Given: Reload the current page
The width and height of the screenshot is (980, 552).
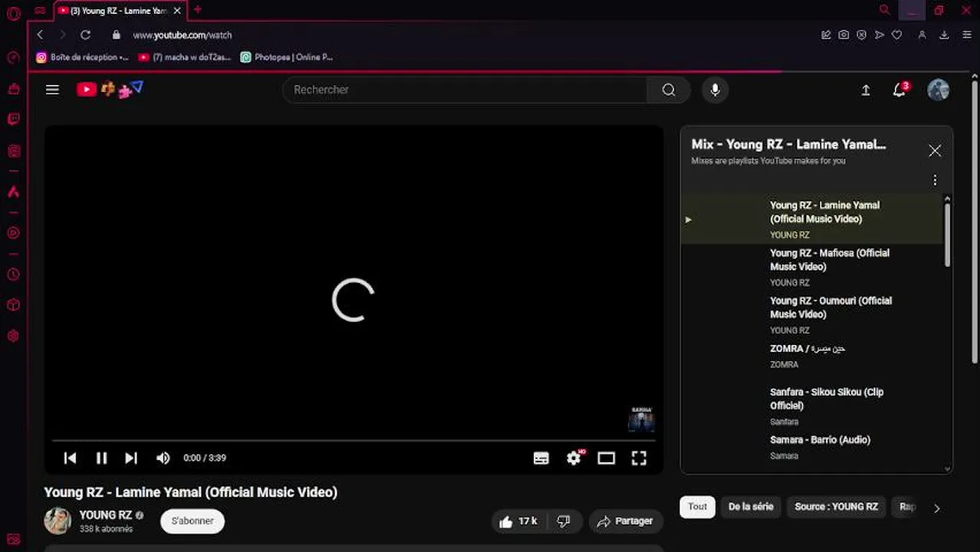Looking at the screenshot, I should 85,34.
